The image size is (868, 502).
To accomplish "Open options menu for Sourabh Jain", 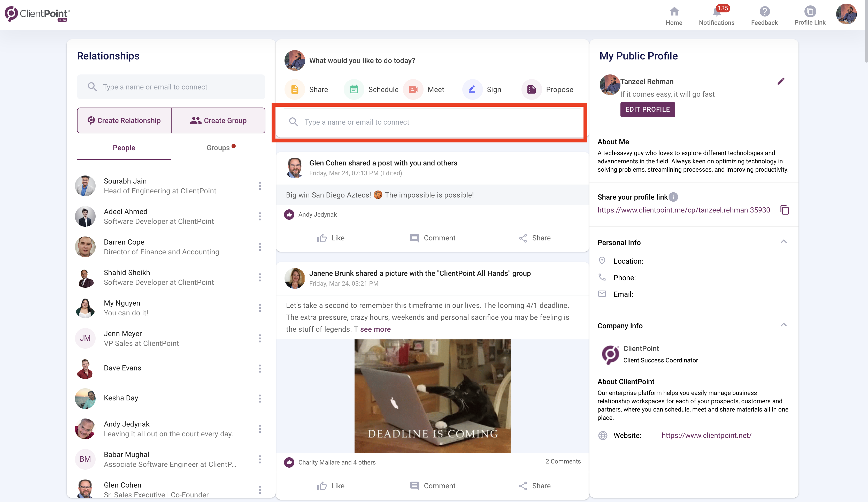I will point(260,186).
